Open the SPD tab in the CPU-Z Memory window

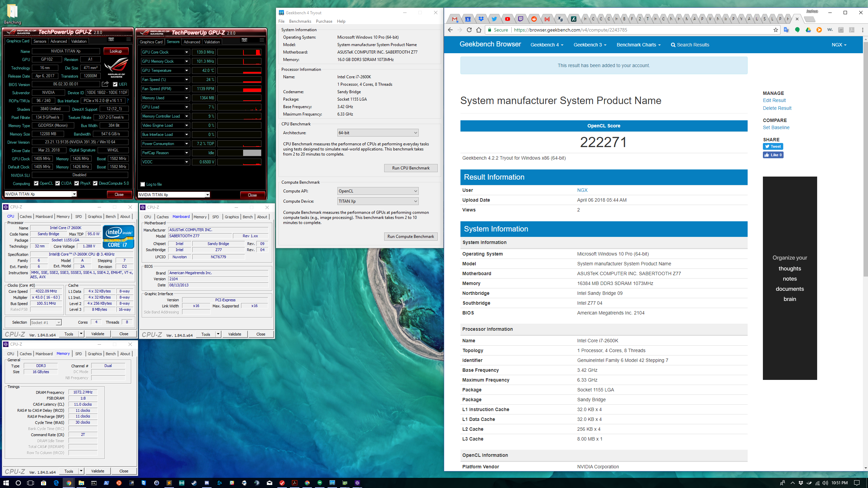tap(78, 354)
